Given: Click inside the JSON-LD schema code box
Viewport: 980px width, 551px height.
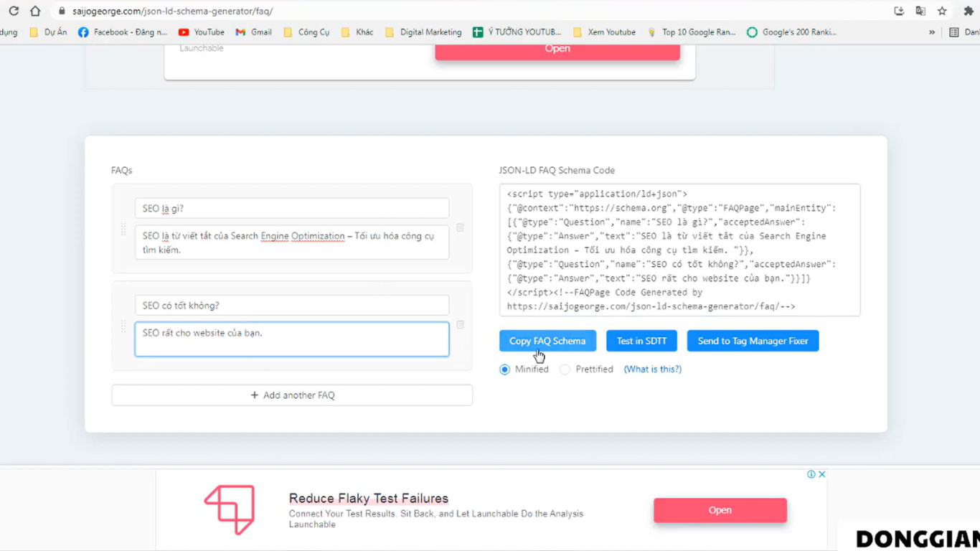Looking at the screenshot, I should click(680, 250).
